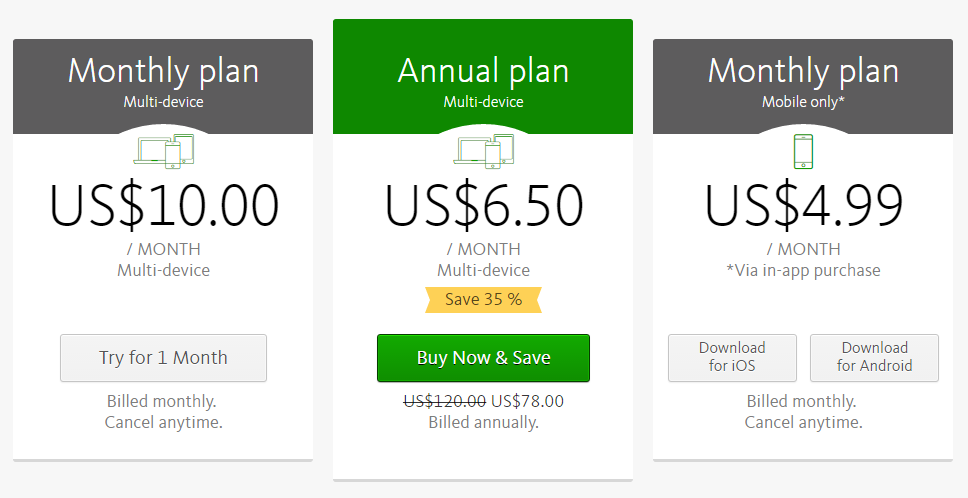Select the Save 35 % ribbon badge

[483, 300]
